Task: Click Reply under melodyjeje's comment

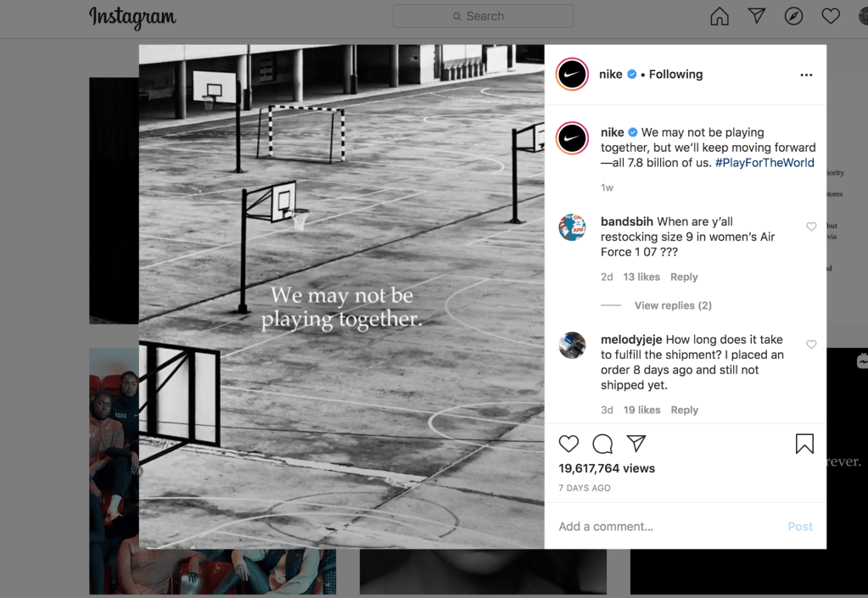Action: click(684, 410)
